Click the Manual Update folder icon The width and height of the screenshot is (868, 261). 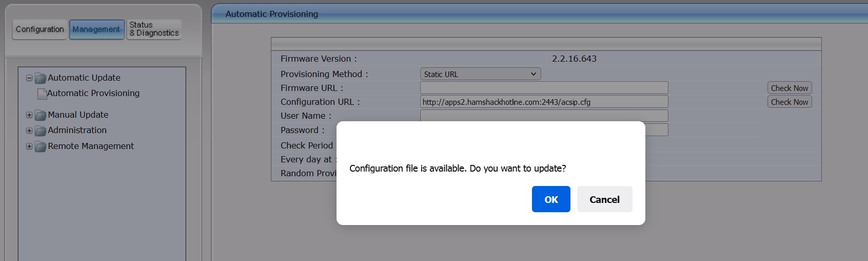[x=41, y=115]
